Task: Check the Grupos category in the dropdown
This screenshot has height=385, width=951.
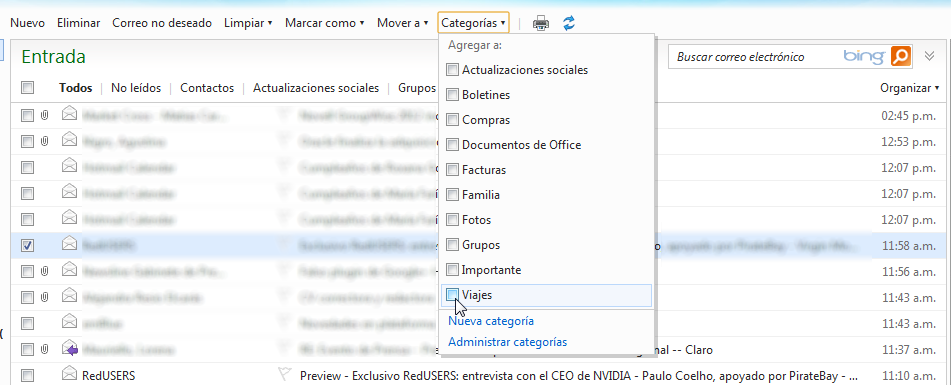Action: [x=452, y=245]
